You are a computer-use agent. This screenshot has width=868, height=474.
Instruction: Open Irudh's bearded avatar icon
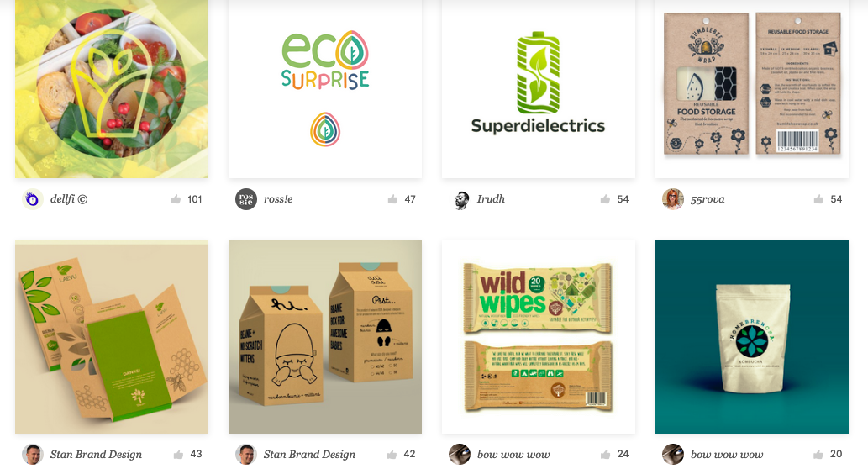(460, 200)
